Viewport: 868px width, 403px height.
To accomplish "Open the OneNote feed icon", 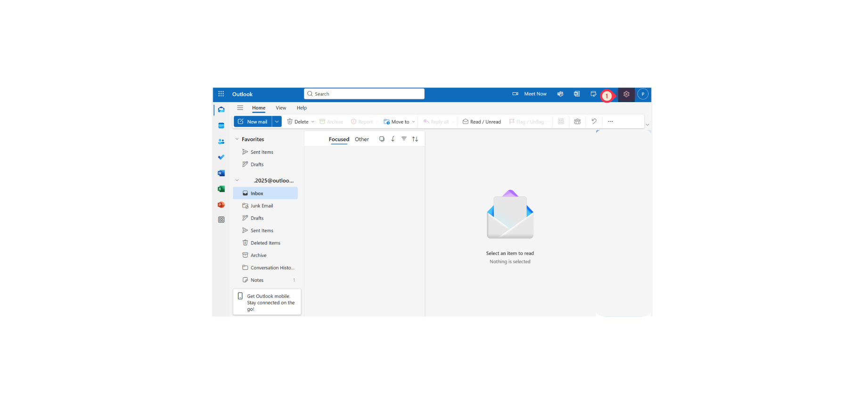I will tap(577, 94).
